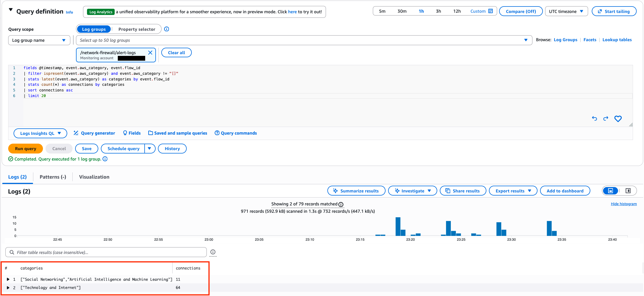Select the 30m time range
Screen dimensions: 644x296
pyautogui.click(x=402, y=11)
